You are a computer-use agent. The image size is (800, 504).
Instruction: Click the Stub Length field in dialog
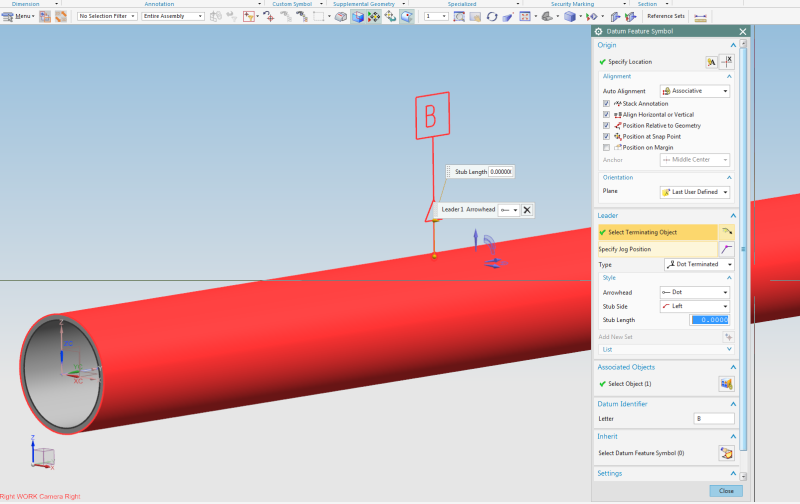point(710,320)
